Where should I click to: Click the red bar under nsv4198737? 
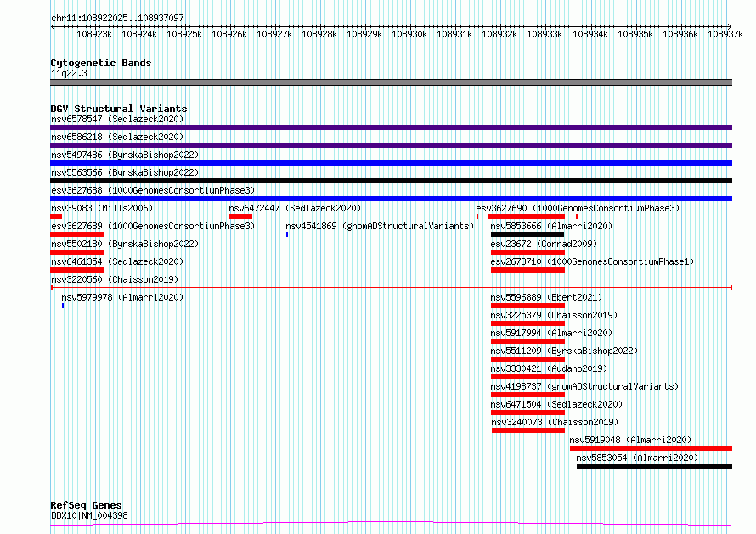528,395
